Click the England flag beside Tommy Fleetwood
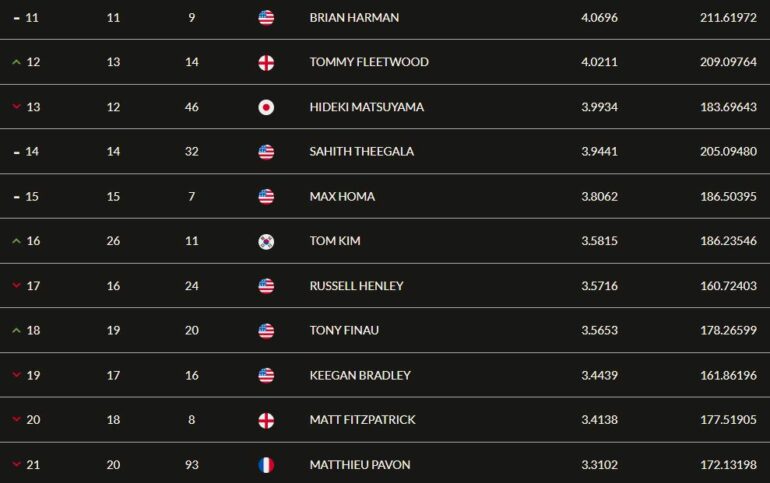Viewport: 770px width, 483px height. [266, 62]
